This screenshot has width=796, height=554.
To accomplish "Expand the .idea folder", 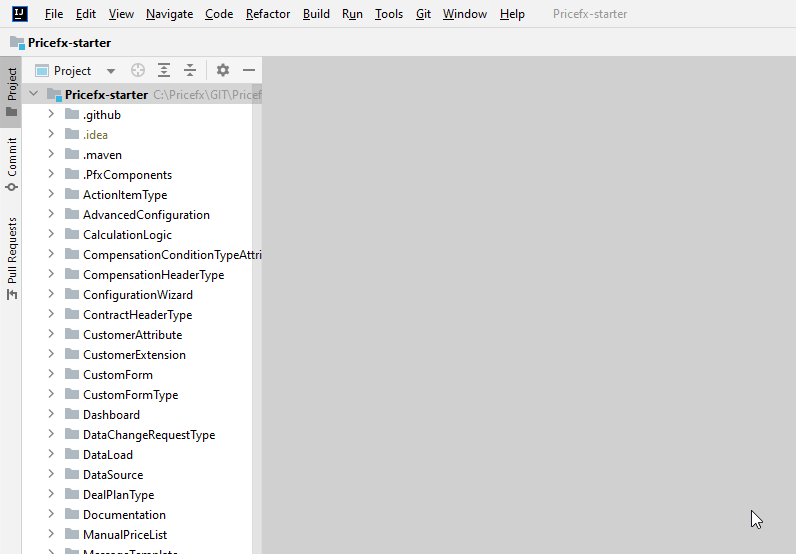I will click(51, 134).
